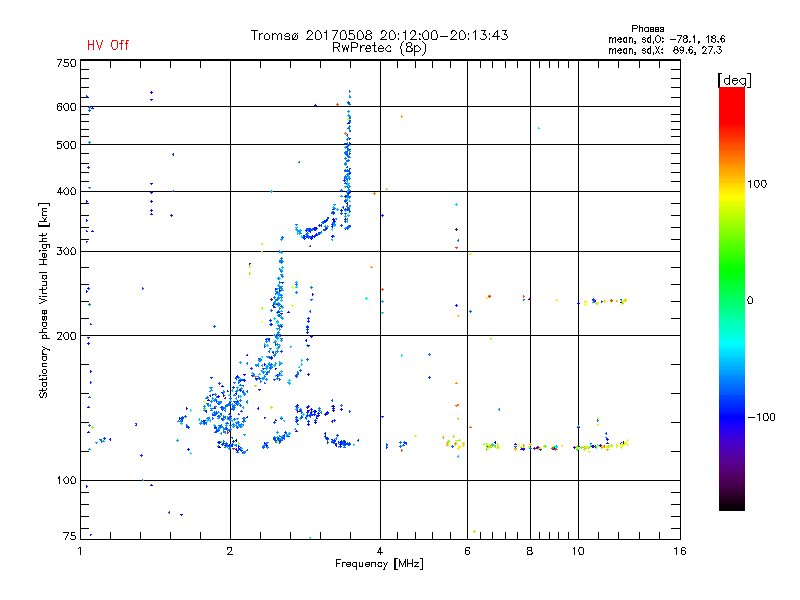The height and width of the screenshot is (600, 800).
Task: Click the '[deg]' colorbar unit label
Action: click(x=734, y=80)
